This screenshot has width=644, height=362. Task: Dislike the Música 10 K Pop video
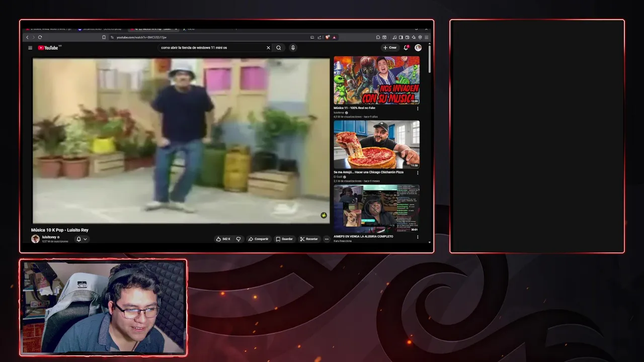click(x=238, y=239)
